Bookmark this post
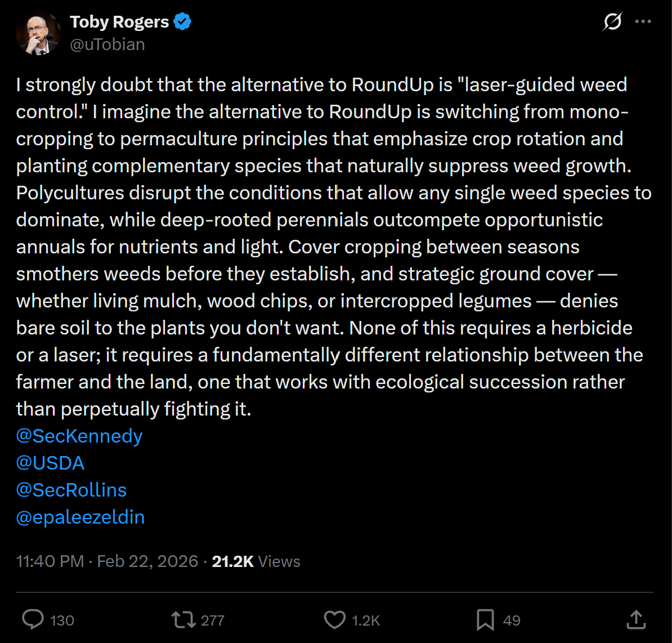The height and width of the screenshot is (643, 672). [485, 620]
